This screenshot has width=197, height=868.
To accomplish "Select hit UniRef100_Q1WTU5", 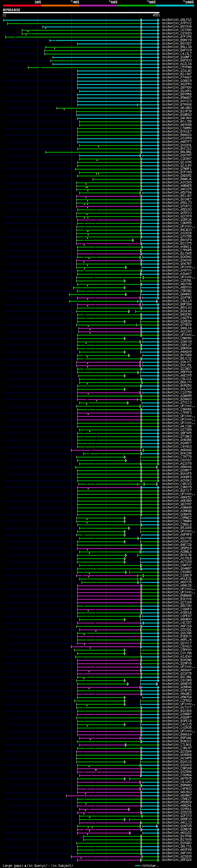I will pos(177,826).
